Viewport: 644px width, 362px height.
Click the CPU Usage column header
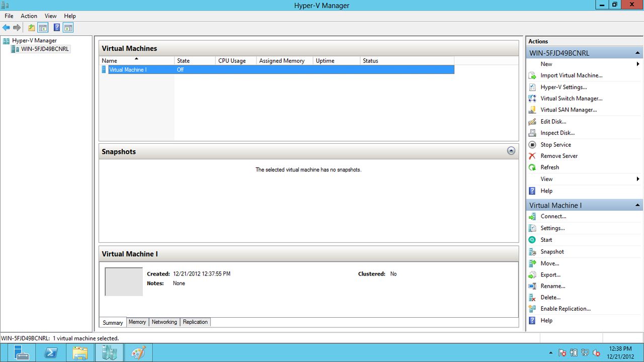pos(236,61)
